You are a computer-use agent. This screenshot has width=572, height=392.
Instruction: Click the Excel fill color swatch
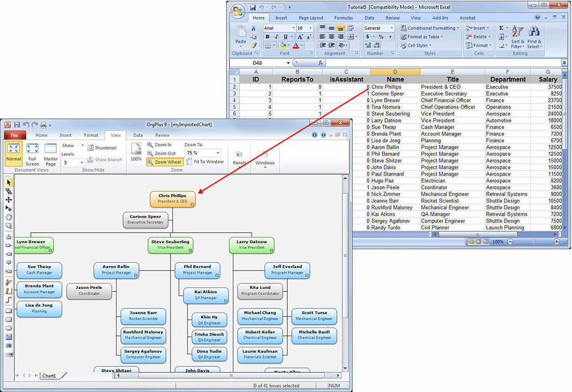(283, 46)
